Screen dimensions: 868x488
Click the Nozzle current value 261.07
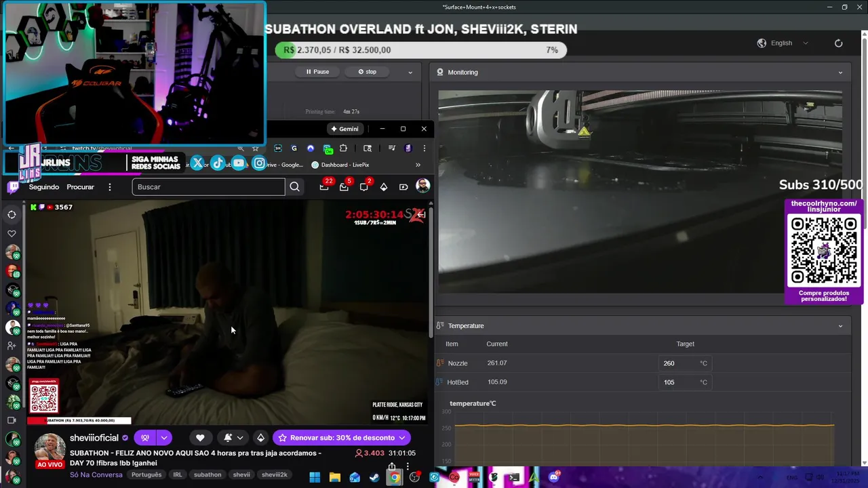(497, 363)
